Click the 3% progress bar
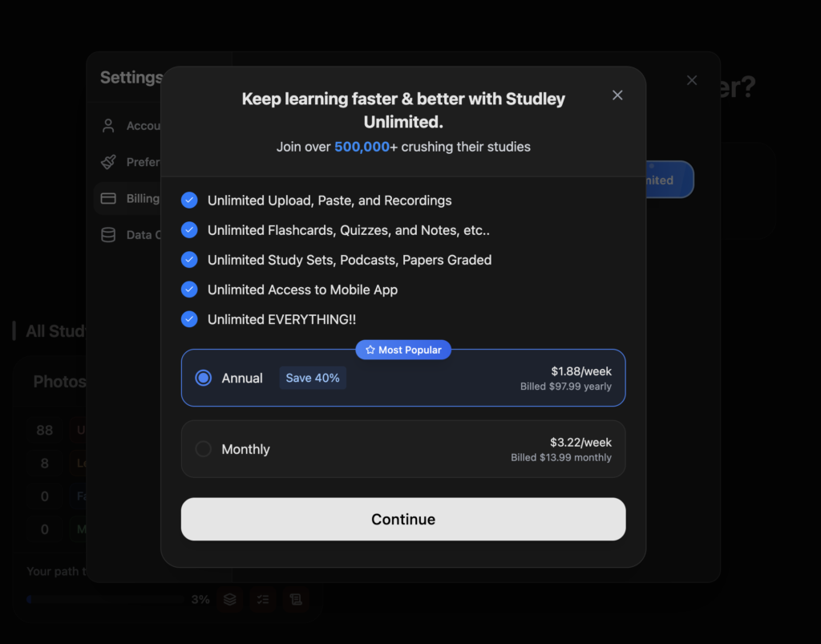The height and width of the screenshot is (644, 821). pos(104,599)
